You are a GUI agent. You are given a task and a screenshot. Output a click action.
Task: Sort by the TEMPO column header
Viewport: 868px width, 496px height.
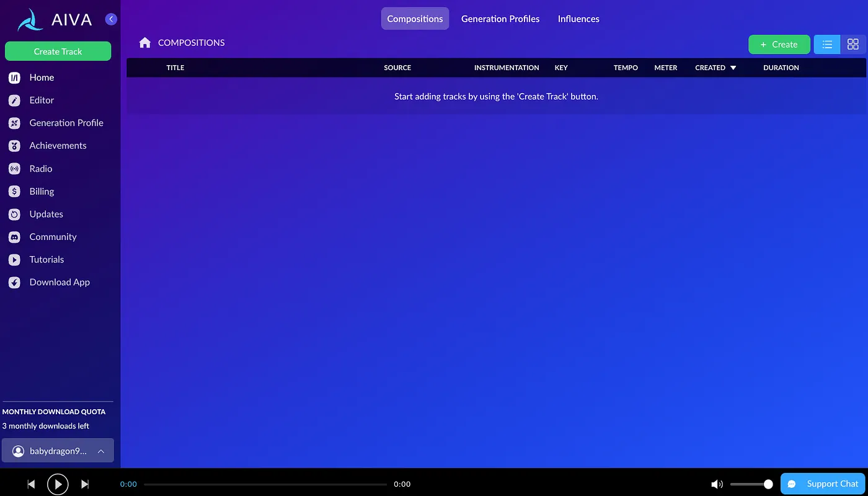626,68
